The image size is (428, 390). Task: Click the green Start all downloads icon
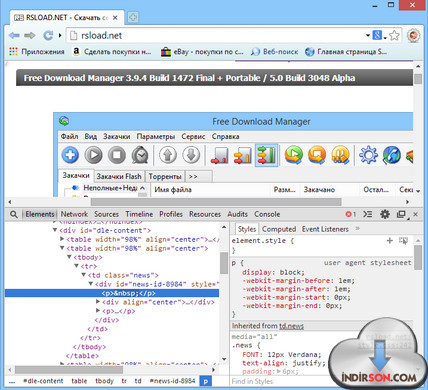pyautogui.click(x=294, y=155)
